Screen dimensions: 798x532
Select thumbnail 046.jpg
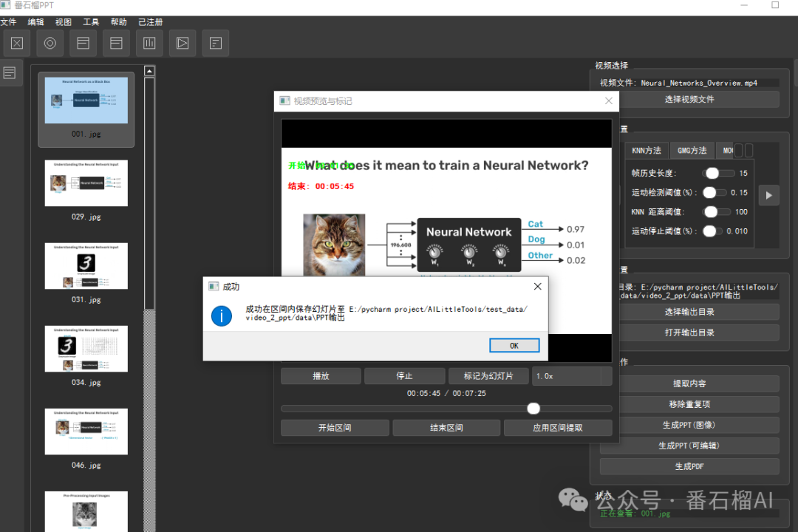click(x=86, y=440)
